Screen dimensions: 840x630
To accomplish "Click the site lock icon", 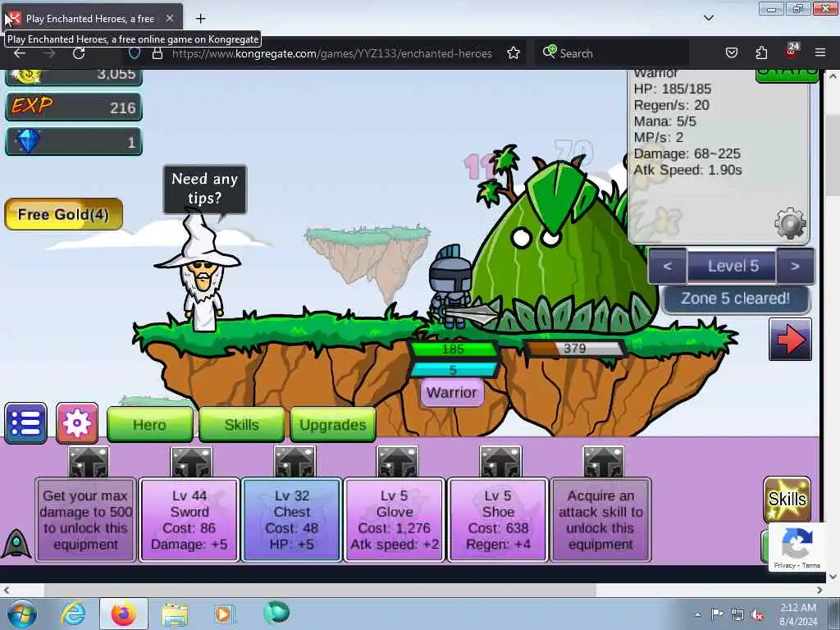I will click(157, 53).
